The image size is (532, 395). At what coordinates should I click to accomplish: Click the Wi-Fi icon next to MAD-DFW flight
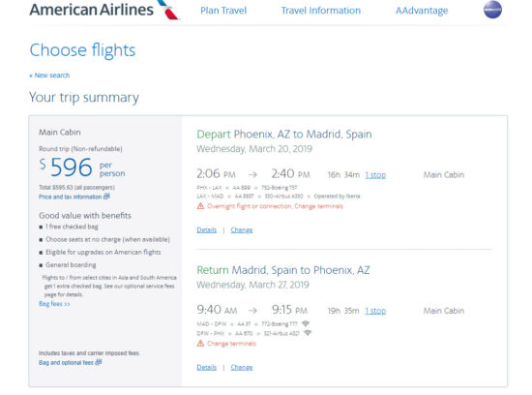306,323
